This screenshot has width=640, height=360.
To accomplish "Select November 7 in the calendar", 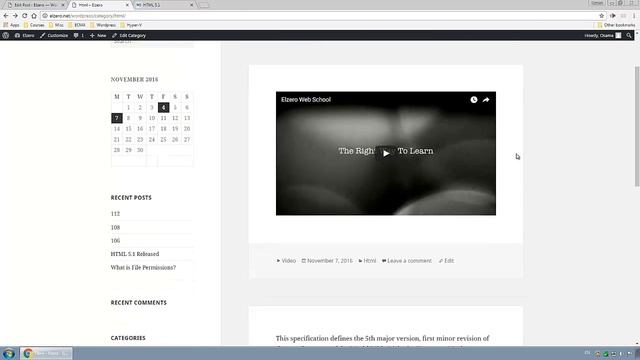I will (x=117, y=118).
